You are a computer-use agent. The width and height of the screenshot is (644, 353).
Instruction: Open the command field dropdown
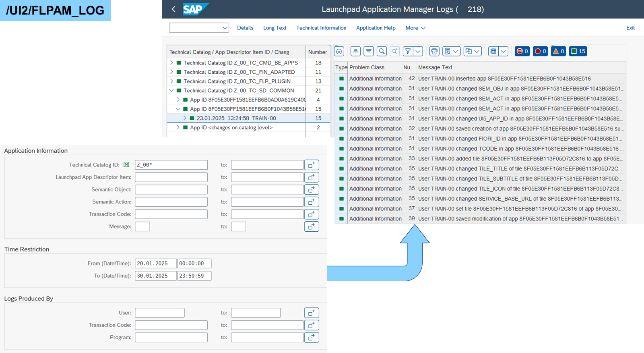point(225,28)
